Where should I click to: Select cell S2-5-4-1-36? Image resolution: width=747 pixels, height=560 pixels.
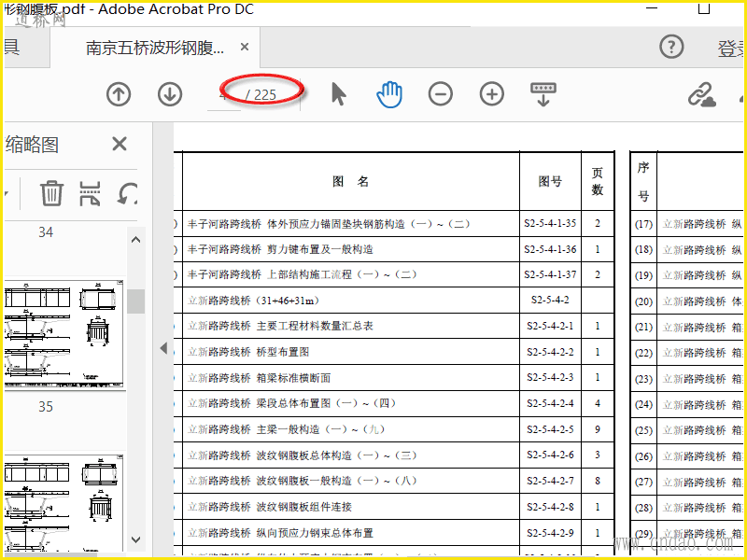pyautogui.click(x=550, y=249)
